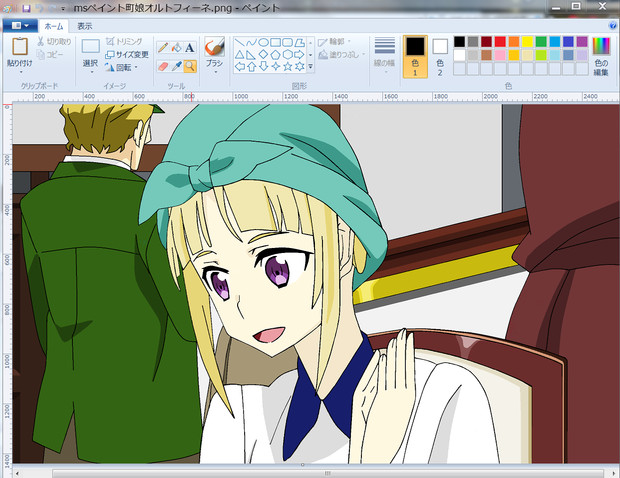Screen dimensions: 620x478
Task: Pick the yellow color swatch
Action: (527, 42)
